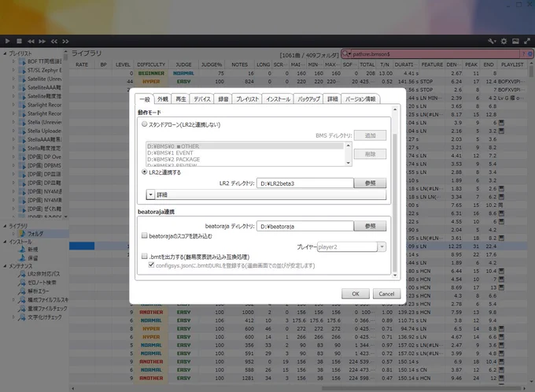Click 参照 next to LR2 directory
Screen dimensions: 535x392
371,183
